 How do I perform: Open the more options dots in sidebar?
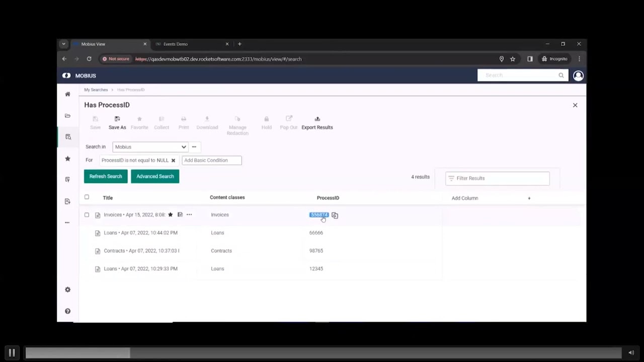point(67,222)
